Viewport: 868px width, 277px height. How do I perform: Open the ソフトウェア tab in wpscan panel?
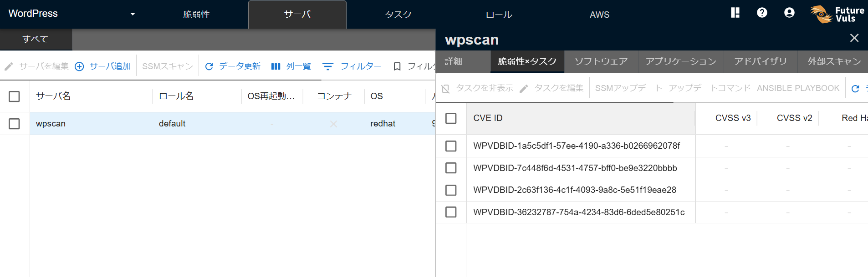(601, 61)
